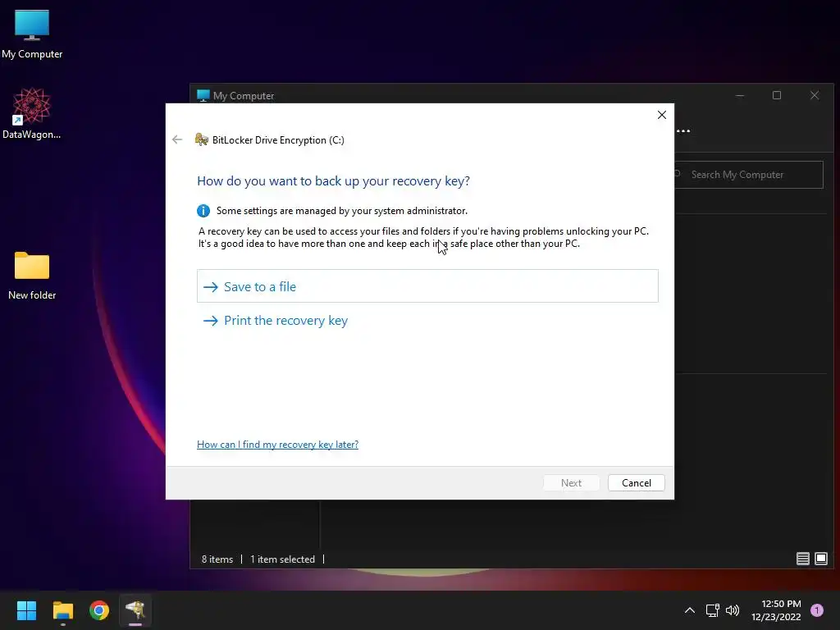Choose Print the recovery key option

(x=276, y=321)
